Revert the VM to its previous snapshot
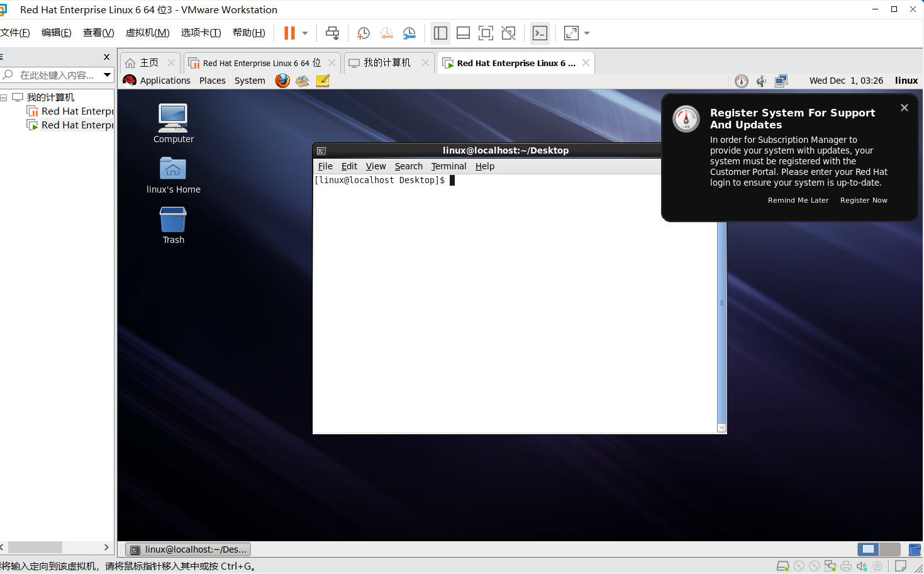Viewport: 924px width, 574px height. pos(386,33)
